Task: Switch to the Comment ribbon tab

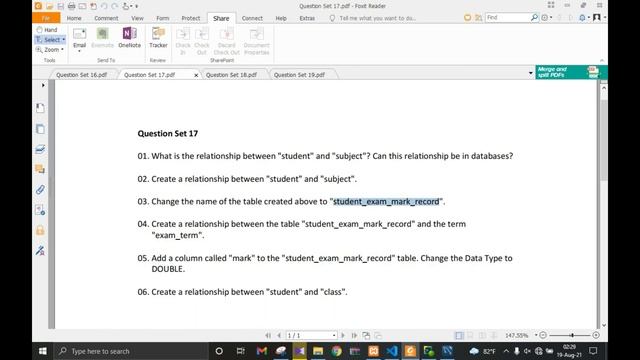Action: (x=106, y=18)
